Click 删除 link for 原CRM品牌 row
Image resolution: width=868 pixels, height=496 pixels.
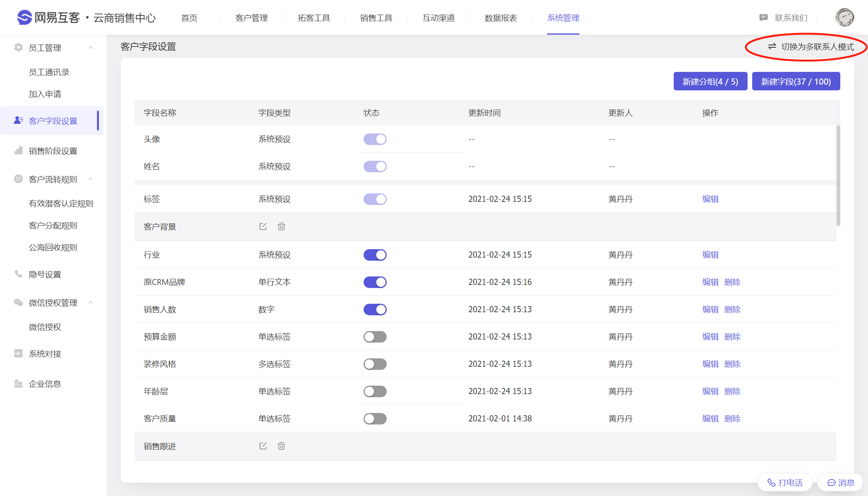[x=732, y=282]
